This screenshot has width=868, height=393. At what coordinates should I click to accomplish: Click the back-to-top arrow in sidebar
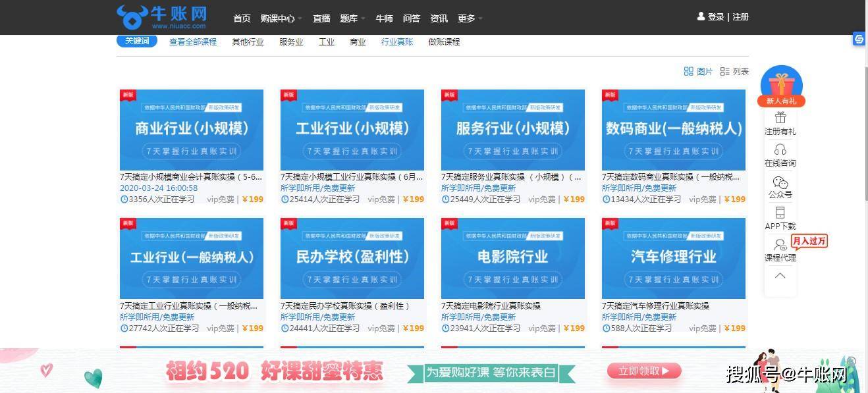point(780,276)
